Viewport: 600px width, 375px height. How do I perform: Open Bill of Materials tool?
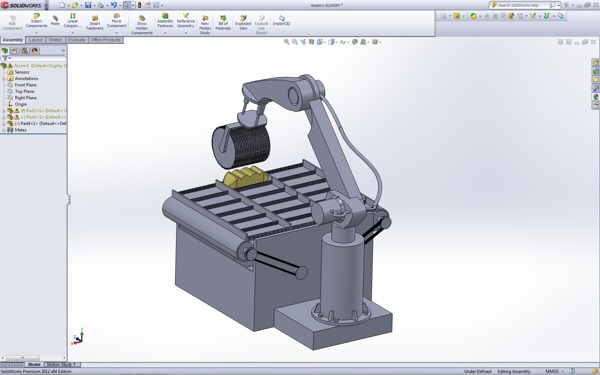pyautogui.click(x=223, y=23)
